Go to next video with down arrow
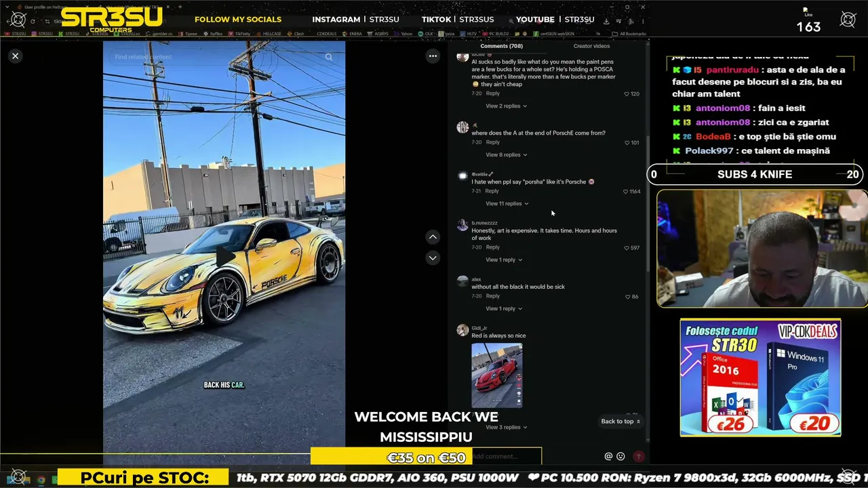This screenshot has height=488, width=868. (x=433, y=258)
